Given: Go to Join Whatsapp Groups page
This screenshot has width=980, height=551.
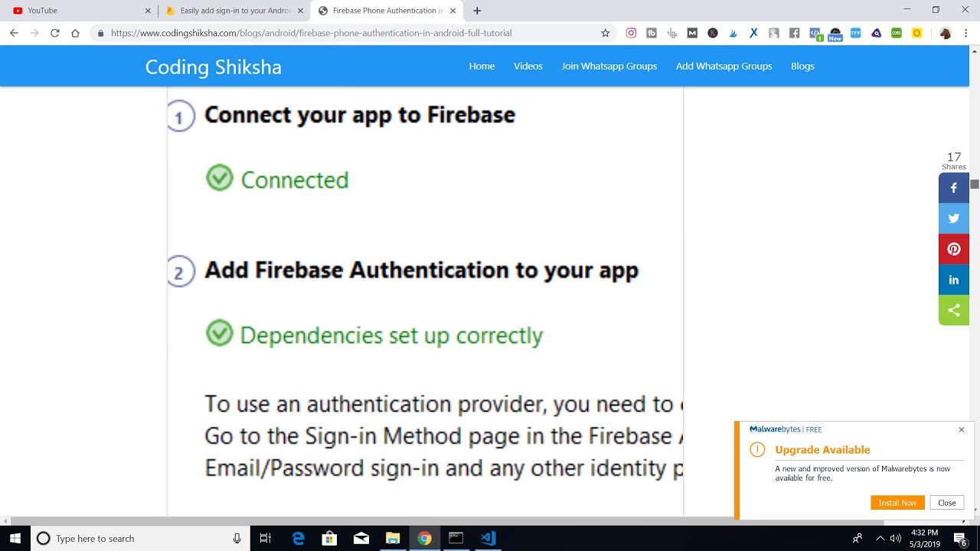Looking at the screenshot, I should (609, 66).
